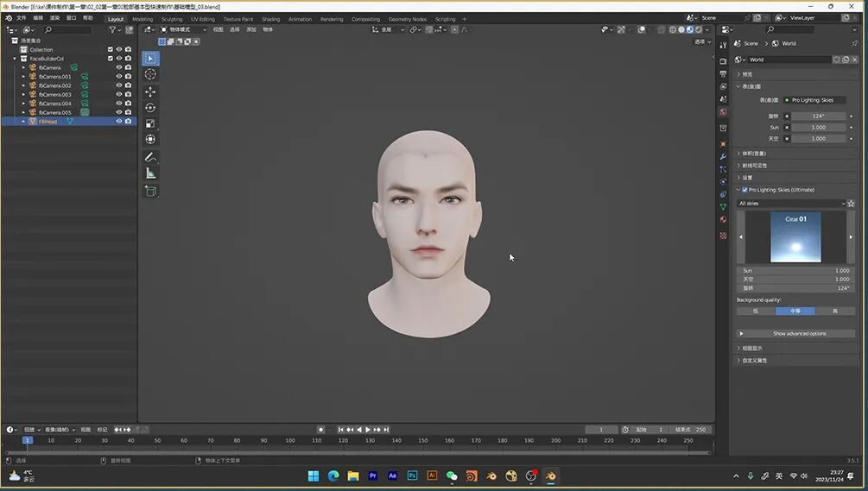Open the Tool properties tab
The image size is (868, 491).
(x=723, y=46)
